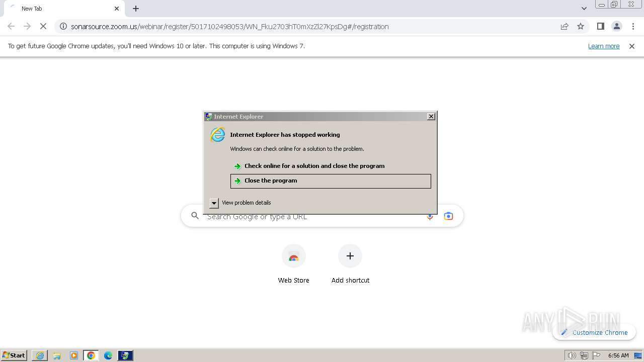Open the Windows Start menu
644x362 pixels.
(14, 355)
